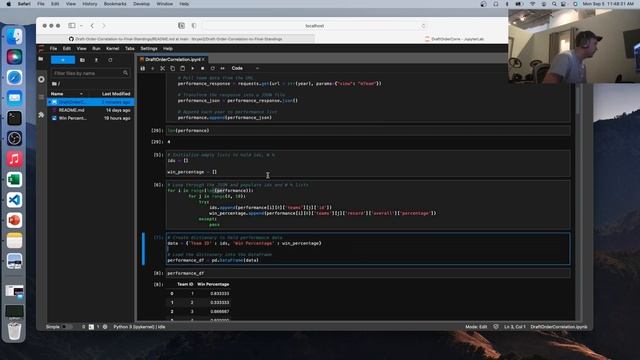Viewport: 640px width, 360px height.
Task: Open the JupyterLab Kernel menu
Action: point(112,49)
